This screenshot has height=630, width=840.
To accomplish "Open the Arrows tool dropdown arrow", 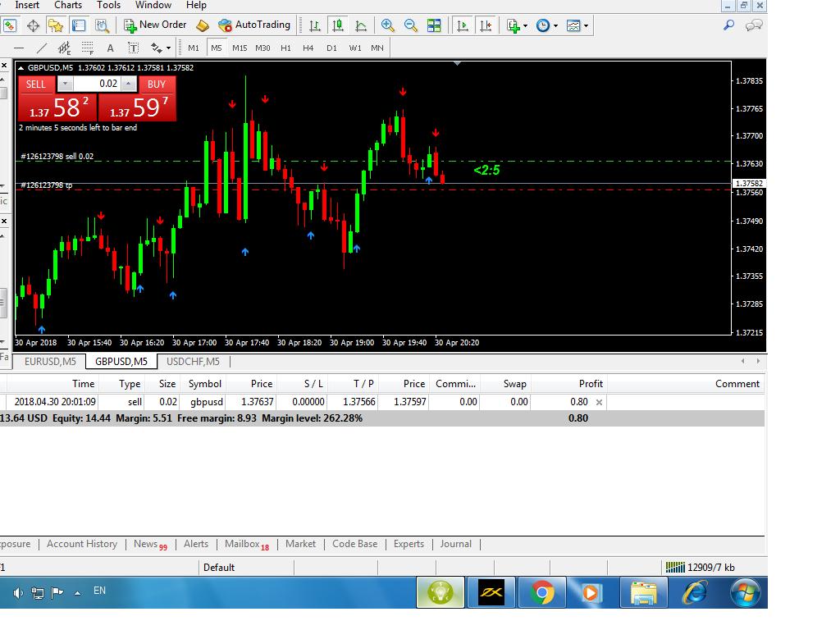I will pyautogui.click(x=169, y=48).
